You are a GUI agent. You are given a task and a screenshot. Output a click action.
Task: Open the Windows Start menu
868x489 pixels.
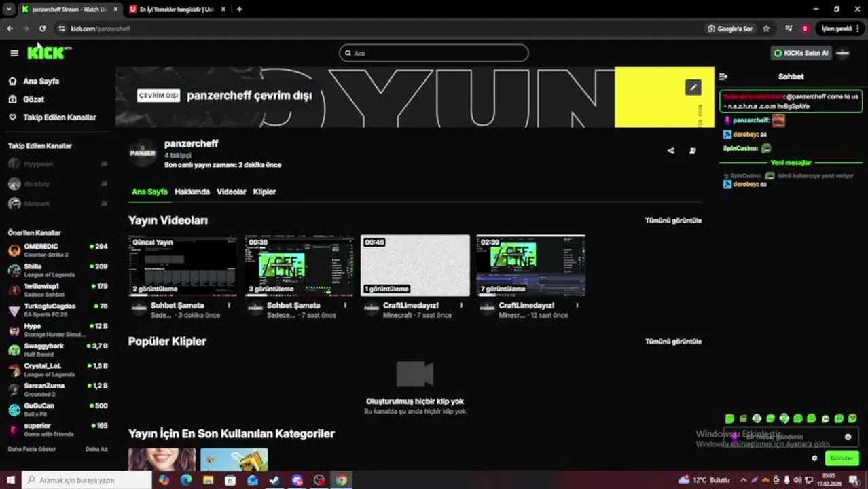click(11, 480)
